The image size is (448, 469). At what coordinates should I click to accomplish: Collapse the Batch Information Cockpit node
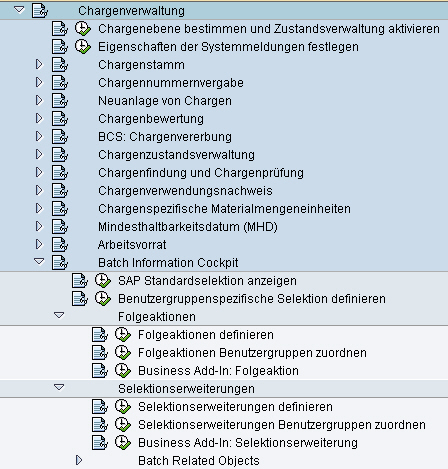tap(39, 262)
